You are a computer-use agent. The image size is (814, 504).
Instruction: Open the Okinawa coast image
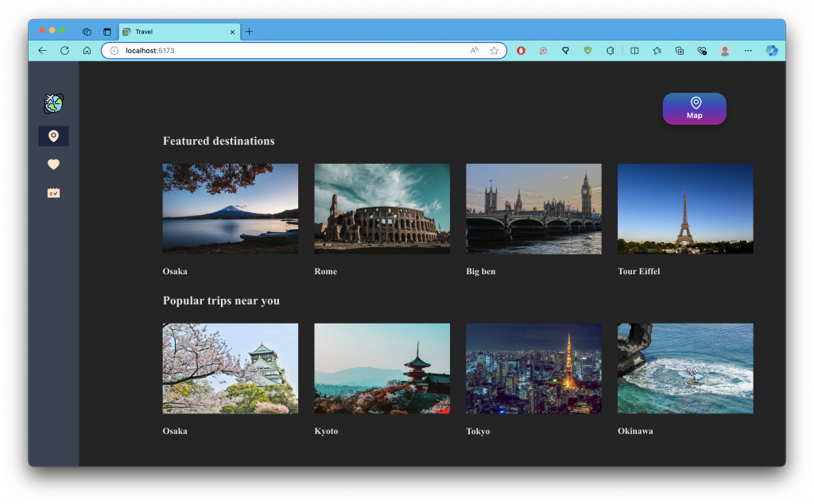[x=685, y=369]
